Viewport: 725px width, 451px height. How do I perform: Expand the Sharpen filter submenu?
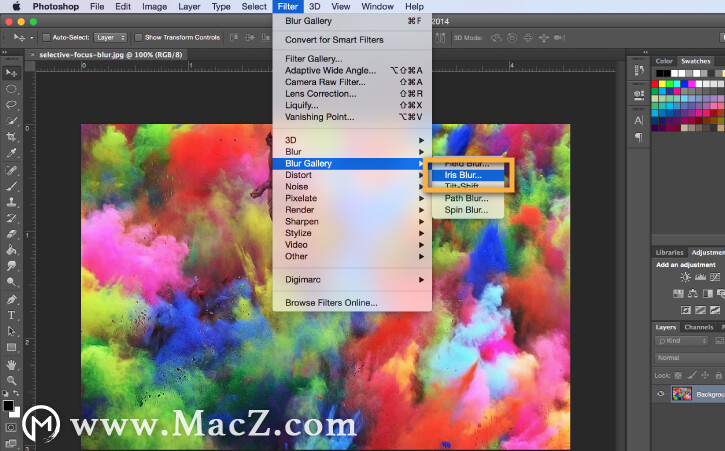(x=352, y=222)
